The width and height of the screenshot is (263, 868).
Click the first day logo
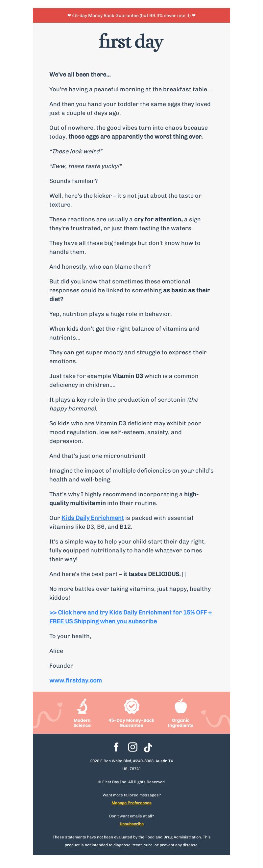(131, 42)
